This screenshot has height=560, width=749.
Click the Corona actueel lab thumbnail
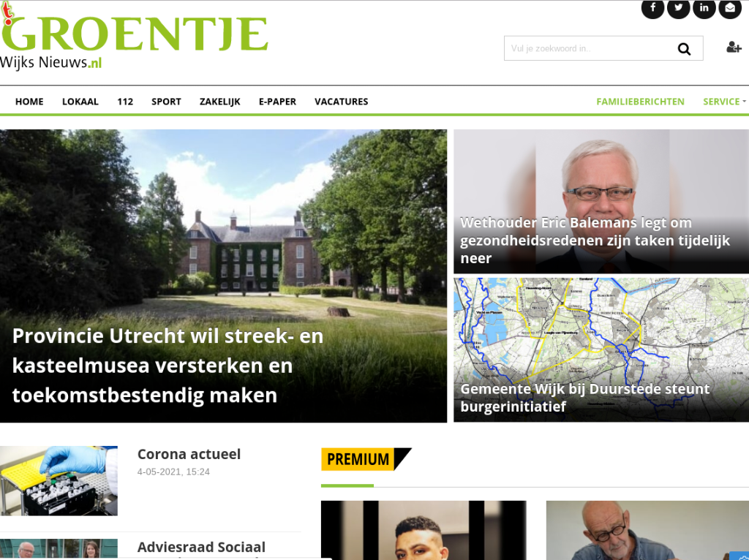pyautogui.click(x=59, y=481)
